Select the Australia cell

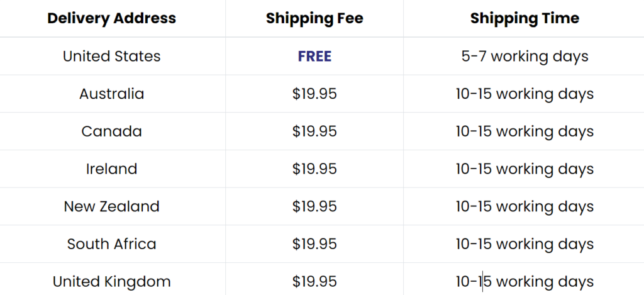click(112, 94)
